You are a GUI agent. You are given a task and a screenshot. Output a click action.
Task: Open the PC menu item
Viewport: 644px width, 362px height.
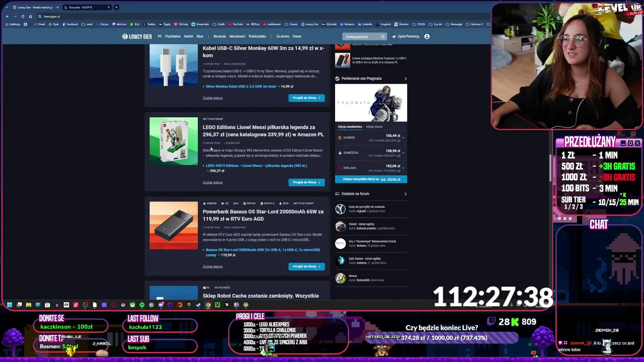[159, 37]
